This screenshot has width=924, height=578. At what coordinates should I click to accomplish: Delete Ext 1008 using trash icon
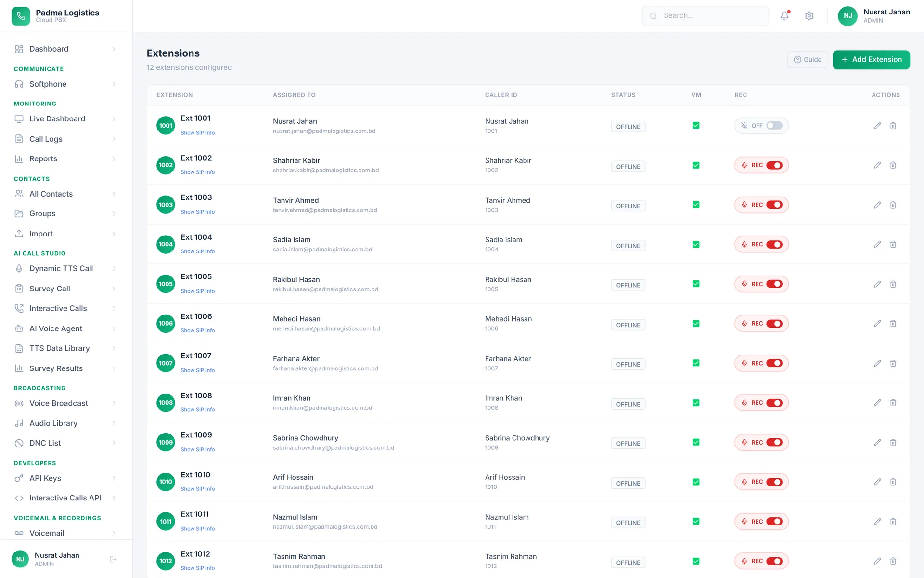(x=893, y=403)
